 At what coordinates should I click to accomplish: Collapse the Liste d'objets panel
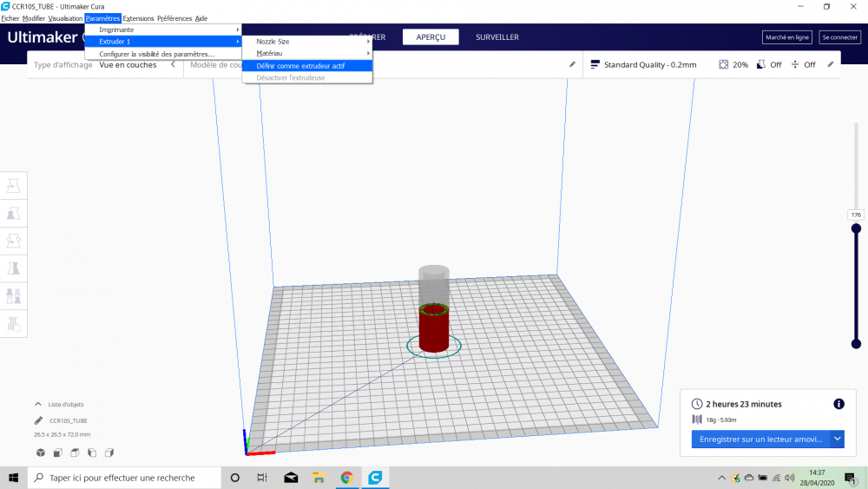click(x=37, y=404)
